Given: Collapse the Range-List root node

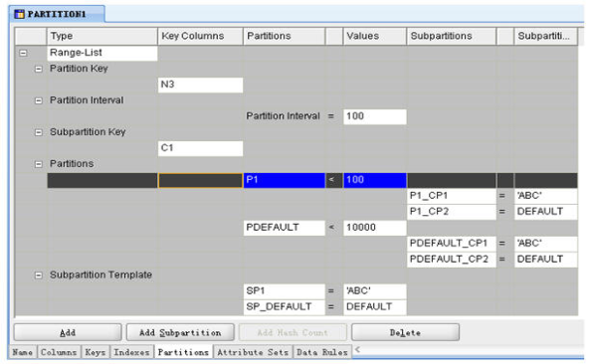Looking at the screenshot, I should pyautogui.click(x=23, y=53).
